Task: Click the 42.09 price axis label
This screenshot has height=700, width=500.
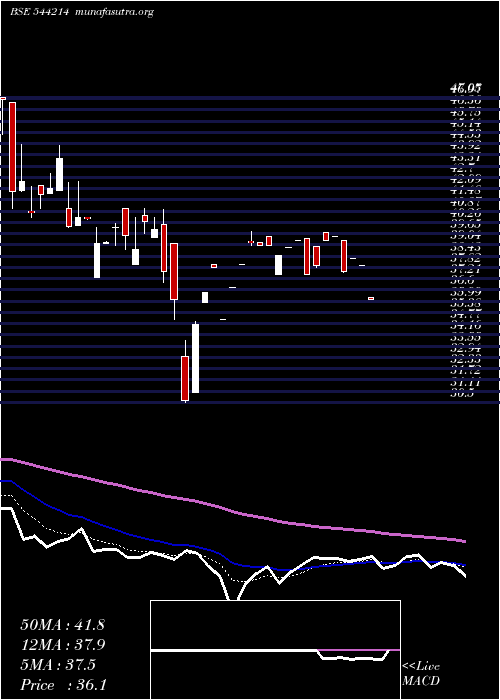Action: pyautogui.click(x=465, y=180)
